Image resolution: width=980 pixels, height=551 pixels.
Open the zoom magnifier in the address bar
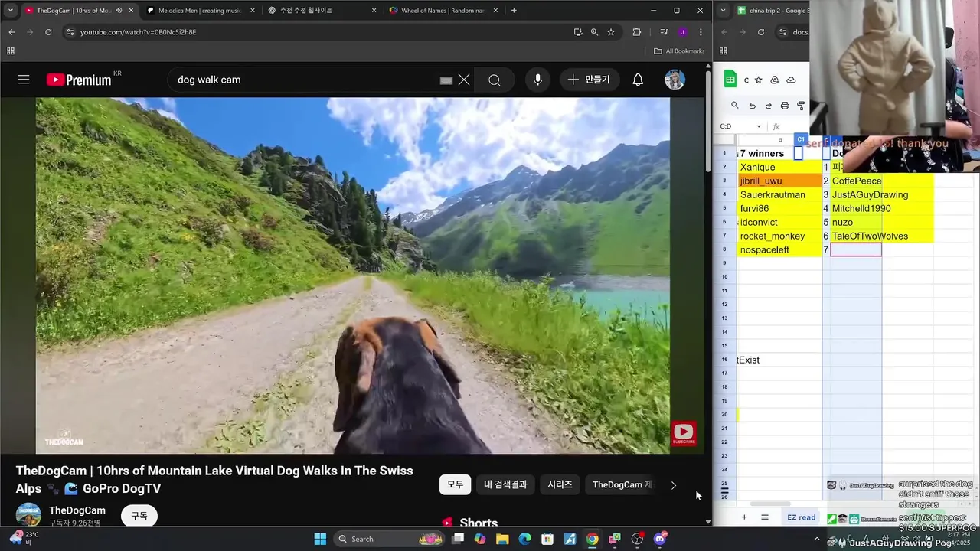[594, 32]
